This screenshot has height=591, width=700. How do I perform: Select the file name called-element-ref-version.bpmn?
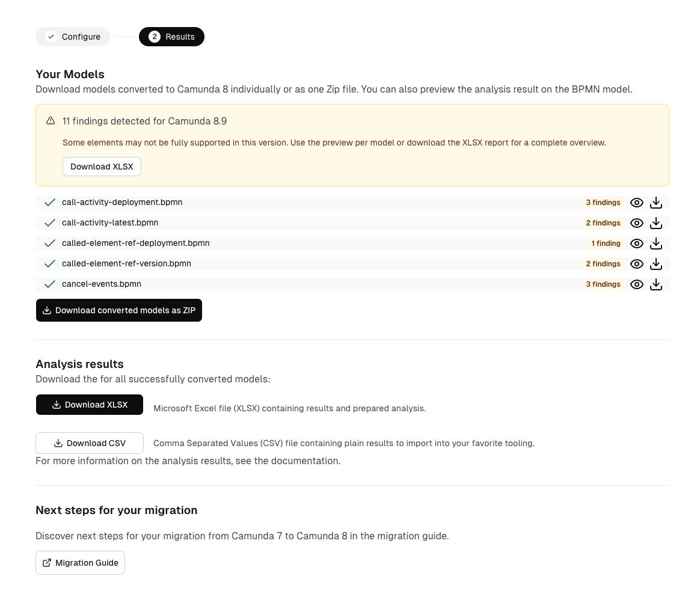(126, 264)
